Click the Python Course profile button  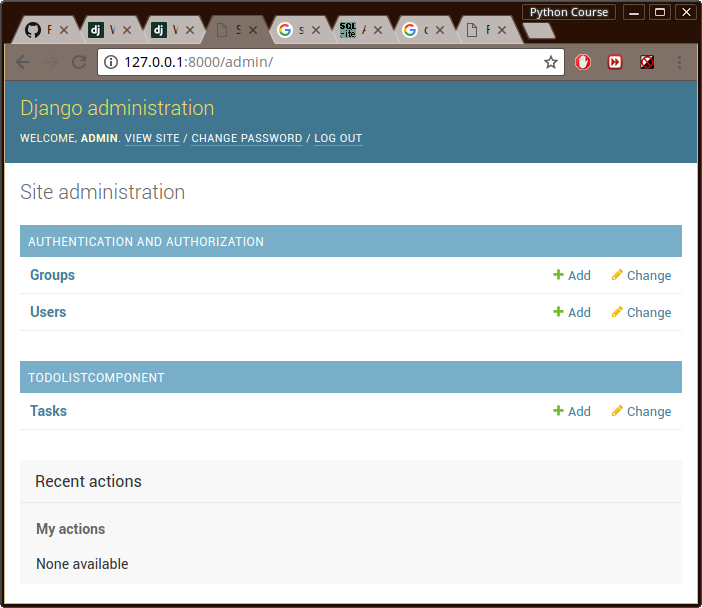(x=568, y=12)
